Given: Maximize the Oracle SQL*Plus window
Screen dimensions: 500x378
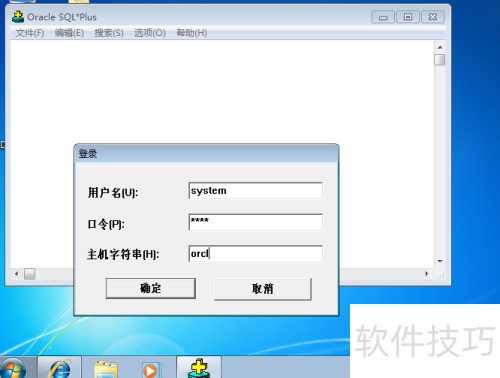Looking at the screenshot, I should click(408, 17).
